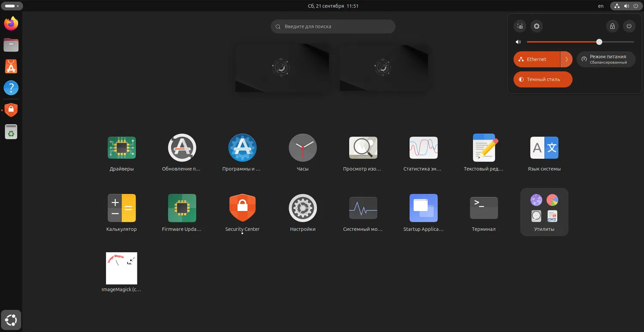Open the Files manager in the dock
The image size is (644, 332).
[11, 45]
